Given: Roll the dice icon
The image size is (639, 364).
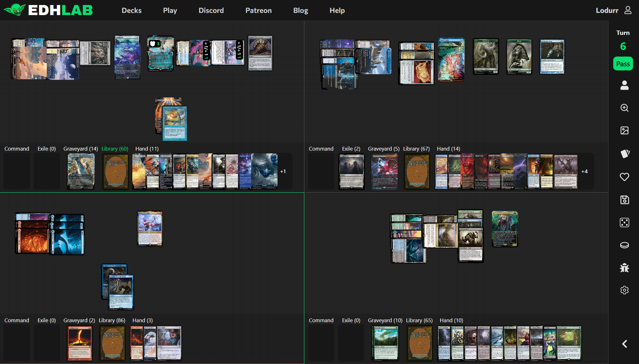Looking at the screenshot, I should click(624, 223).
